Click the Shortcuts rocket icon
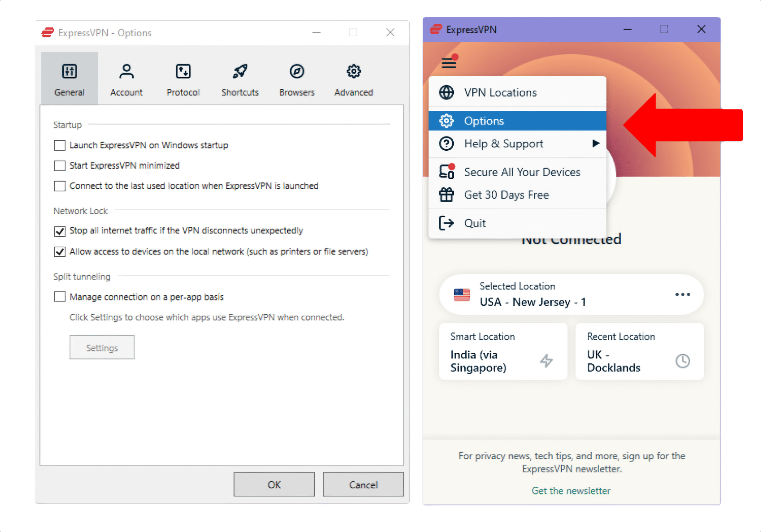 [240, 71]
